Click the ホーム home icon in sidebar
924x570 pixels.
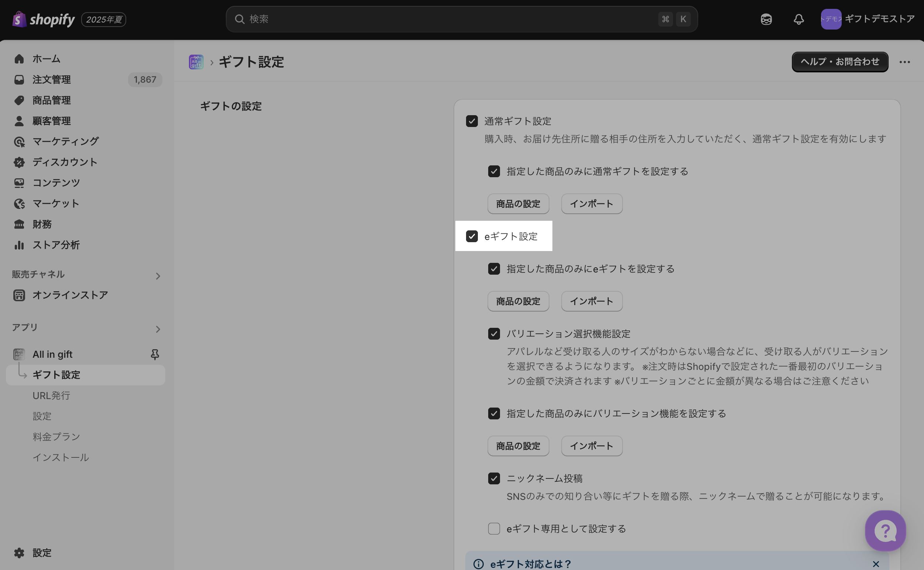coord(19,59)
